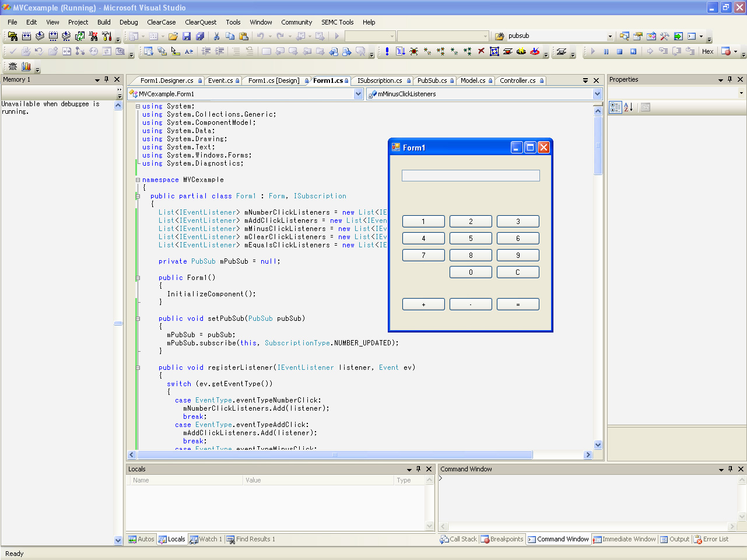This screenshot has width=747, height=560.
Task: Open the SEMC Tools menu
Action: pyautogui.click(x=338, y=22)
